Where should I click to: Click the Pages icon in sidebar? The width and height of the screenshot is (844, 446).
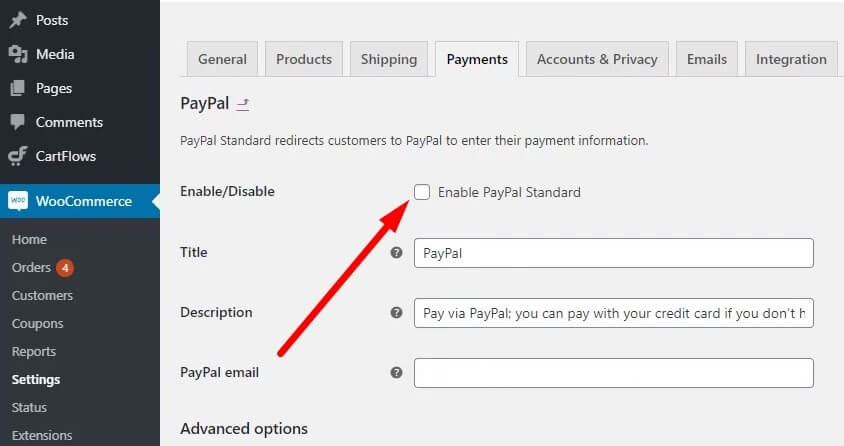[x=18, y=88]
